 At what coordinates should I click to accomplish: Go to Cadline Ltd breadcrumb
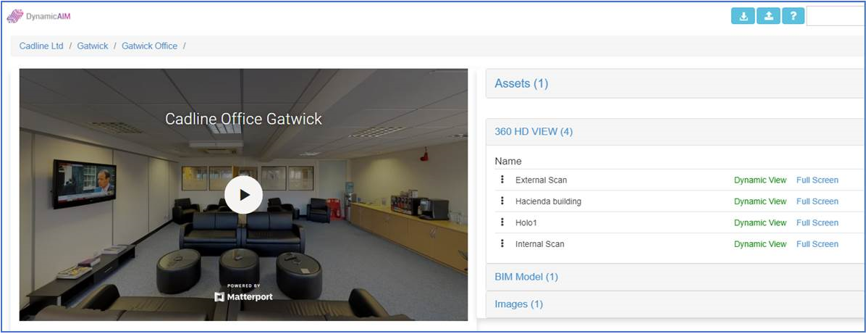tap(41, 46)
